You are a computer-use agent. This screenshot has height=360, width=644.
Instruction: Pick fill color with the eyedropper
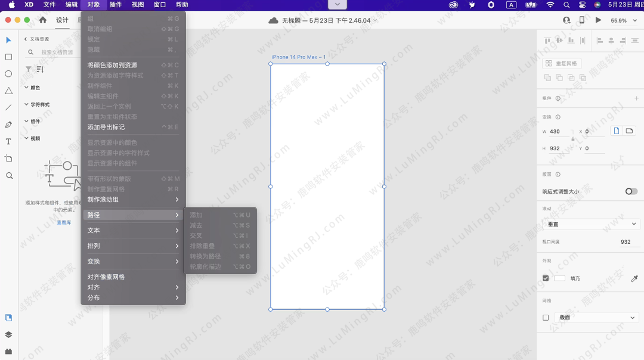click(634, 278)
